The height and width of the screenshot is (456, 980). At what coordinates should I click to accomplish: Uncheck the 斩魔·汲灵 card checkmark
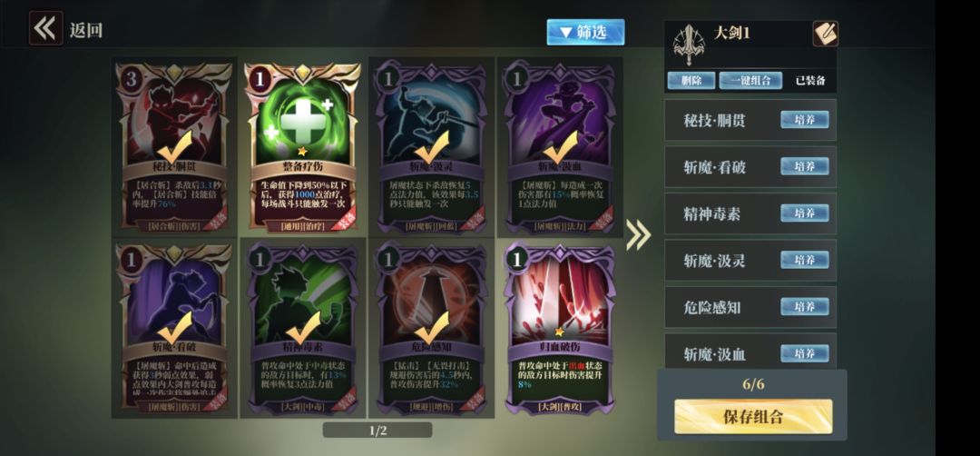(x=431, y=146)
